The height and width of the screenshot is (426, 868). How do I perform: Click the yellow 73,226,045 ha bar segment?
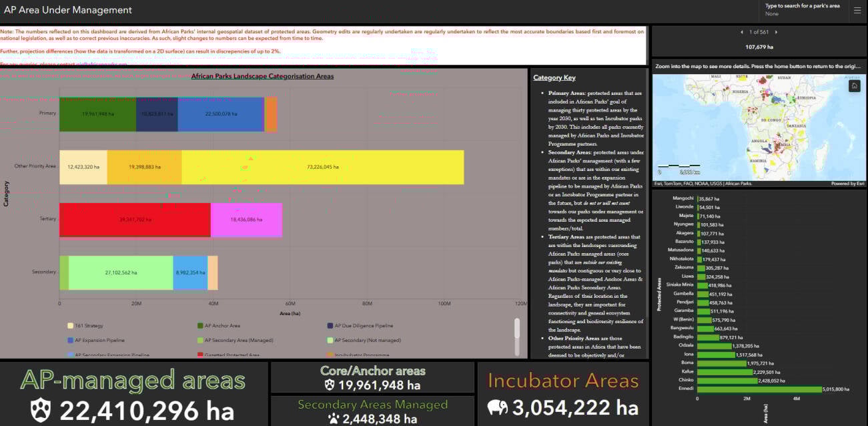pyautogui.click(x=322, y=167)
